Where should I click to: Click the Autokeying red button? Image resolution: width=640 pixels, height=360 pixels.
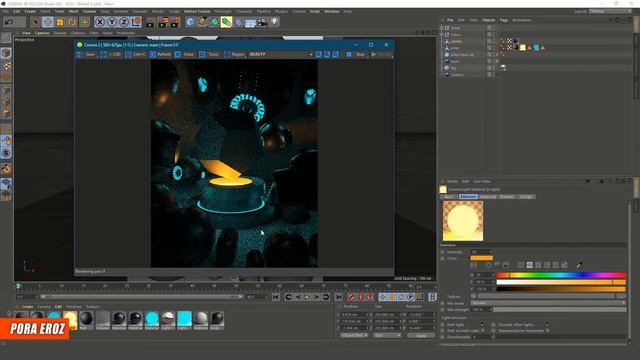point(360,297)
